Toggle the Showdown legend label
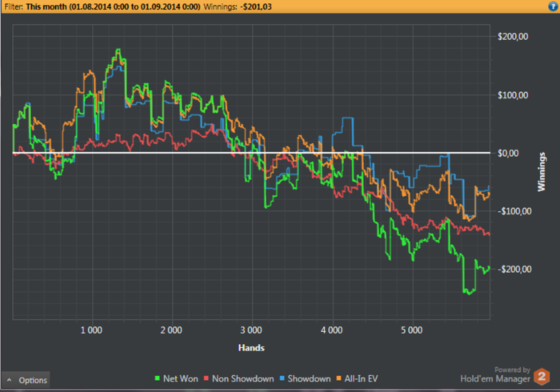 pyautogui.click(x=309, y=378)
